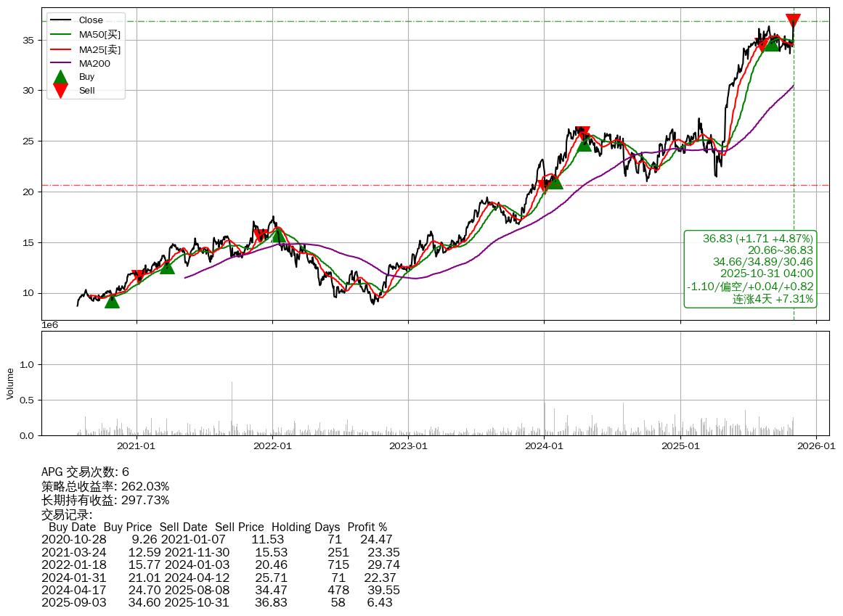Select the first Buy marker from late 2020

pyautogui.click(x=112, y=300)
